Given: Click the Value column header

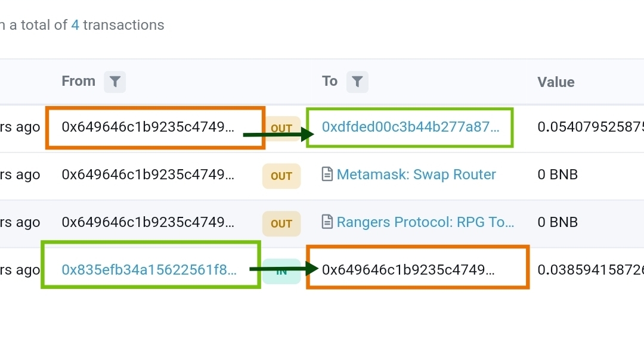Looking at the screenshot, I should [x=556, y=82].
